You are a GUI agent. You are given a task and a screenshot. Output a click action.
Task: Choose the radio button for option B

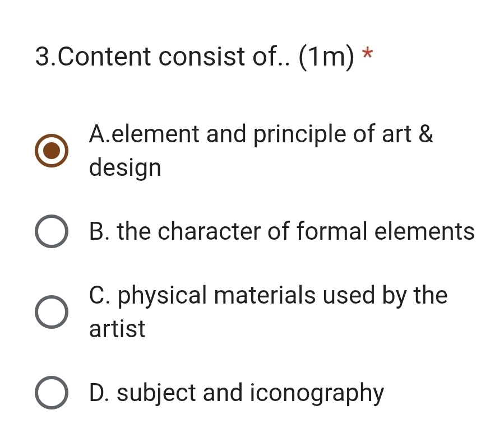52,231
